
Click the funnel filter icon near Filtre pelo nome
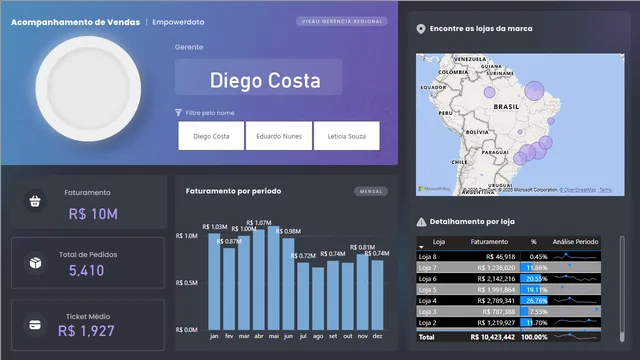[178, 113]
